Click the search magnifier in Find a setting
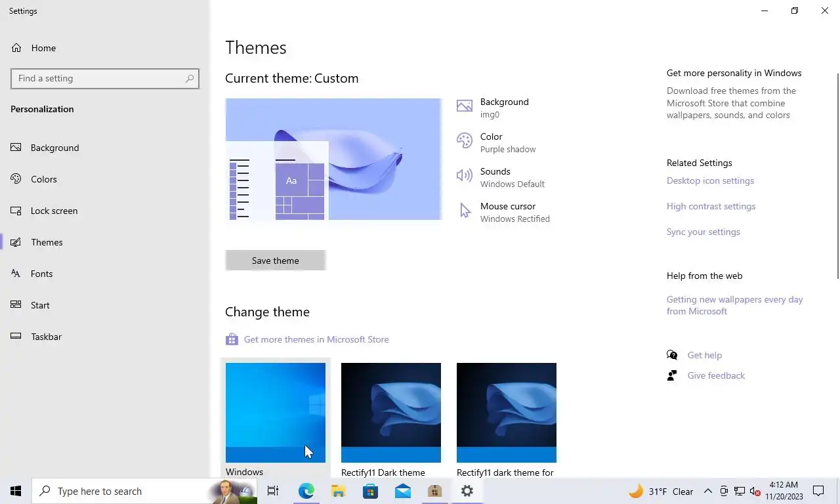 (190, 78)
